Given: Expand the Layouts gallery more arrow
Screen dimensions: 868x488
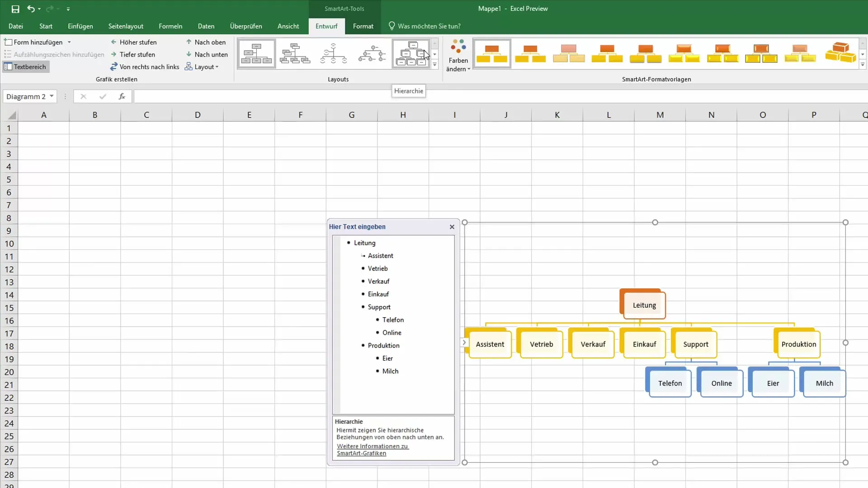Looking at the screenshot, I should click(x=434, y=65).
